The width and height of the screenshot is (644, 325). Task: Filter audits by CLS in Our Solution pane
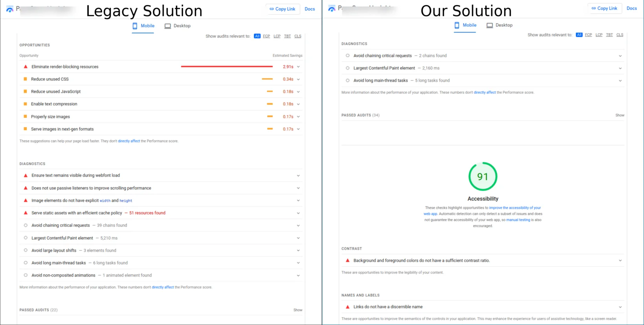620,35
